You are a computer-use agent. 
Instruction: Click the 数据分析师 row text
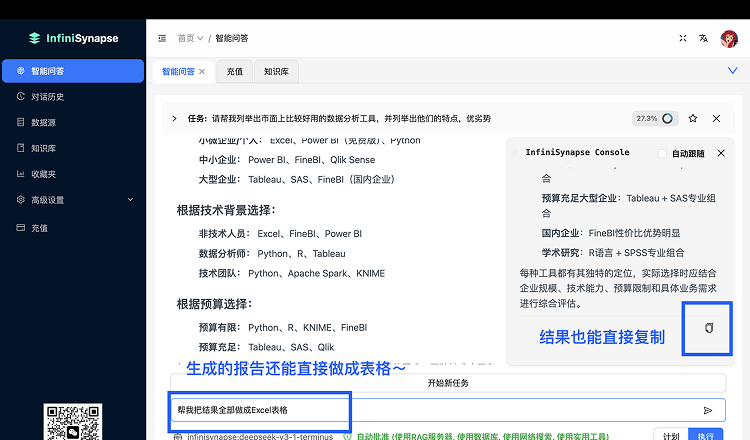(x=272, y=253)
